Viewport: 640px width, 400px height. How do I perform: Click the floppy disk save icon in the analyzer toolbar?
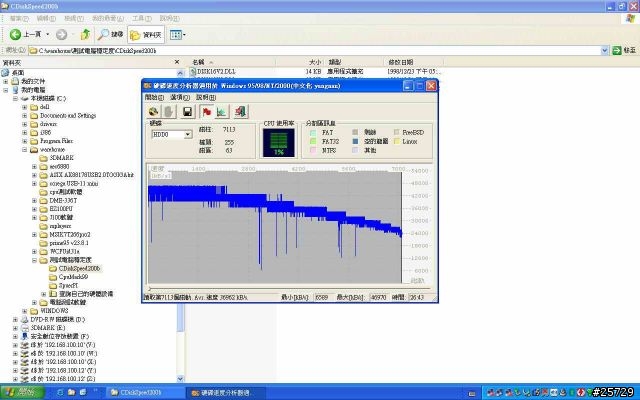coord(187,111)
